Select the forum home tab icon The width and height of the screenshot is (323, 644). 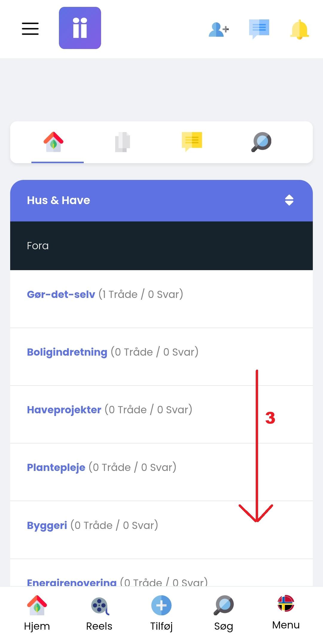point(54,142)
